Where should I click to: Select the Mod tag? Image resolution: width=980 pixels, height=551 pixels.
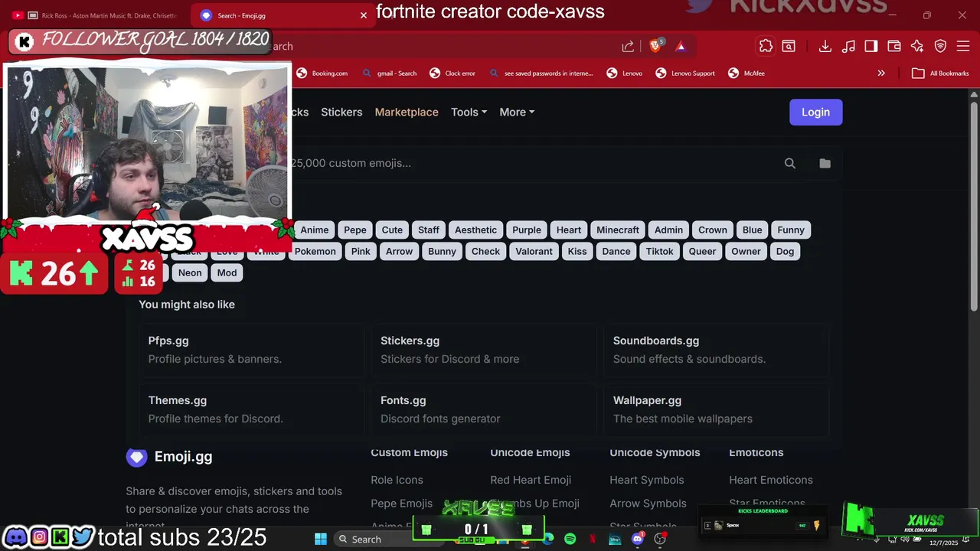(227, 272)
